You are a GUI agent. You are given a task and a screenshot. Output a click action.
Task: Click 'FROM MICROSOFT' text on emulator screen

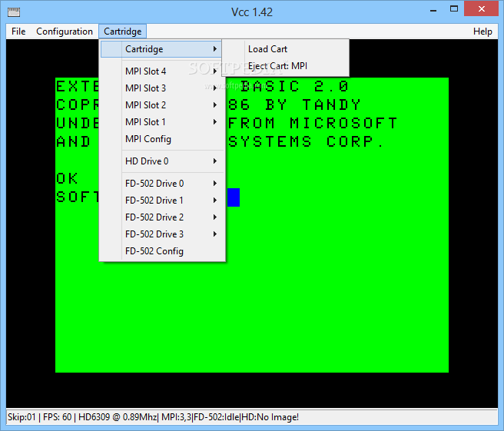313,124
